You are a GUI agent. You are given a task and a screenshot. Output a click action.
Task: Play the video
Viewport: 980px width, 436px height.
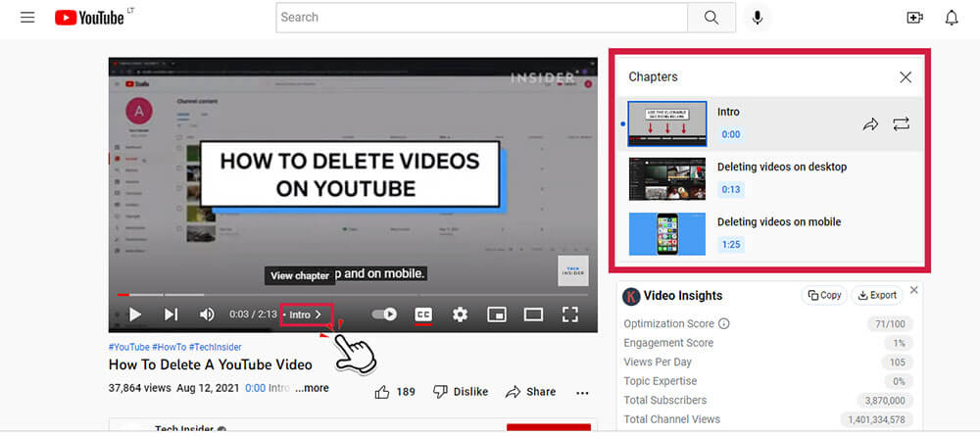click(x=134, y=315)
